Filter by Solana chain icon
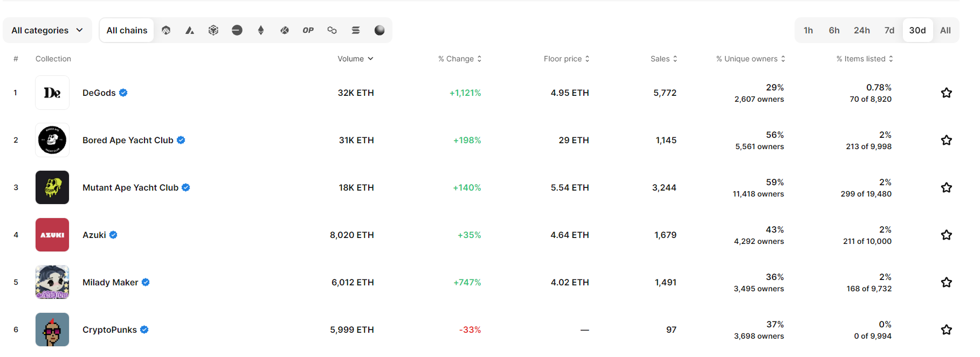 [x=356, y=30]
